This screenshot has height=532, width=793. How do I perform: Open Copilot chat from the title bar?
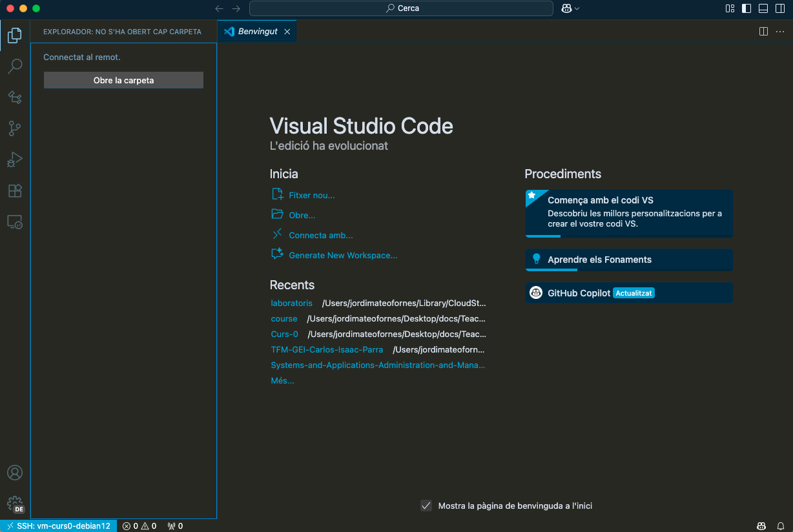[x=566, y=8]
